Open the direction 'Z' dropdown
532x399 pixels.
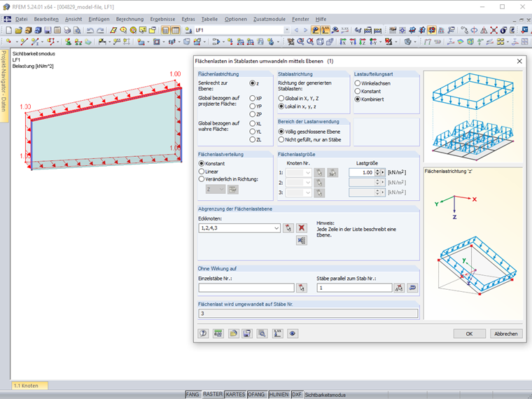222,189
